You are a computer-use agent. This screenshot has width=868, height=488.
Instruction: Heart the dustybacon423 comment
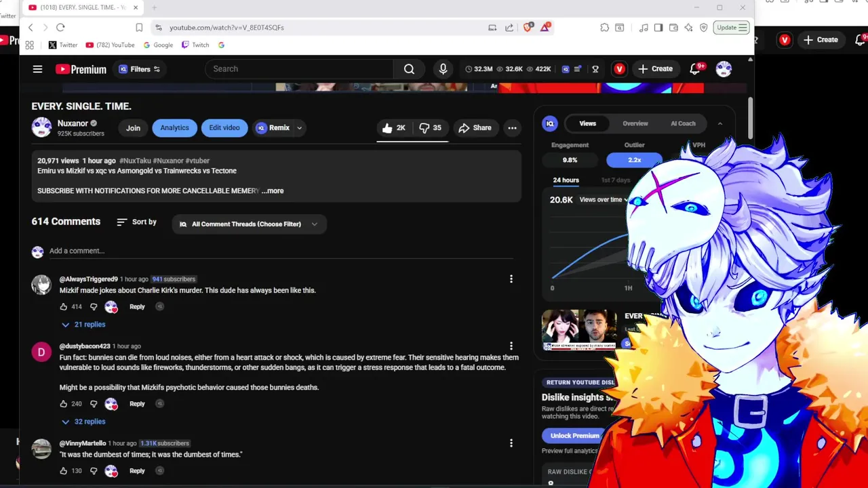tap(111, 404)
